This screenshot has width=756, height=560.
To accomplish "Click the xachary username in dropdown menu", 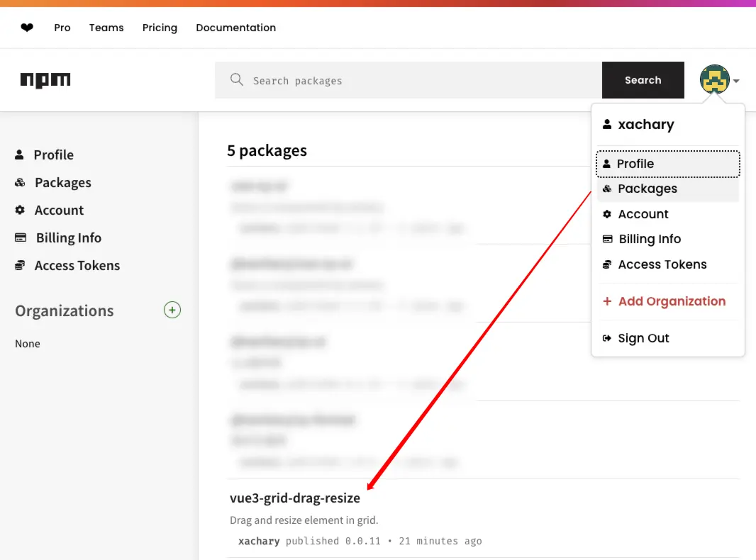I will click(x=645, y=124).
